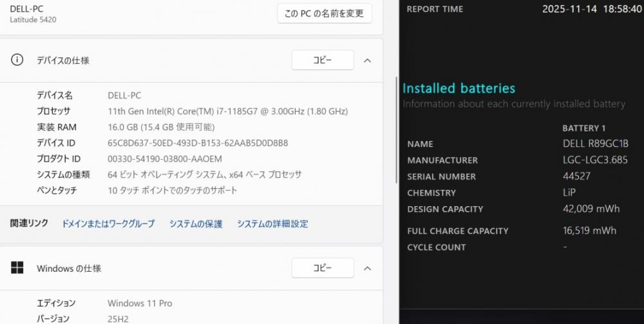The height and width of the screenshot is (324, 644).
Task: Select full charge capacity 16,519 mWh
Action: 589,231
